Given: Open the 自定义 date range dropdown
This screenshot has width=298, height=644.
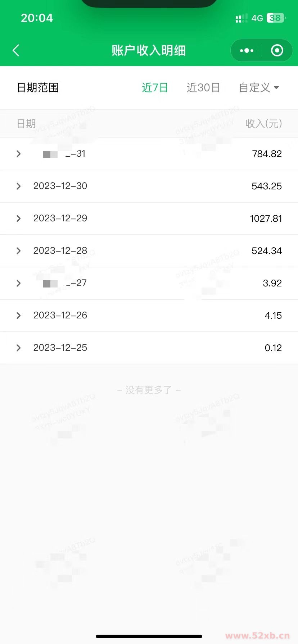Looking at the screenshot, I should click(x=259, y=88).
